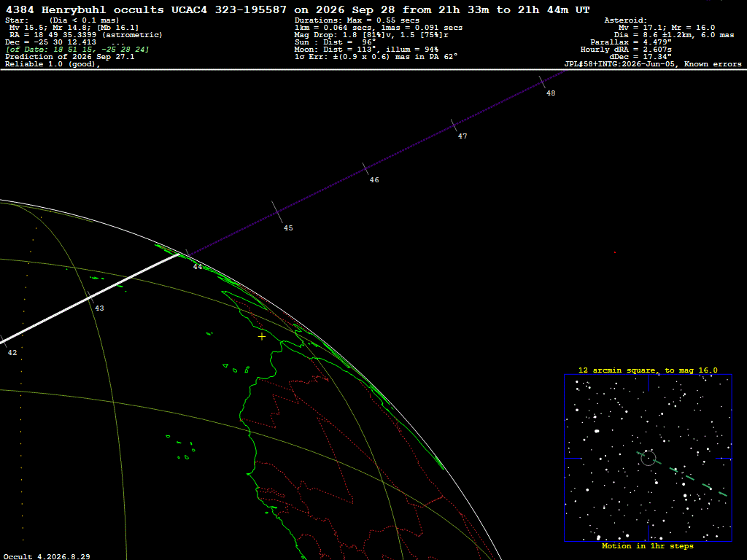This screenshot has width=747, height=560.
Task: Click the green of-Date coordinates text
Action: (77, 50)
